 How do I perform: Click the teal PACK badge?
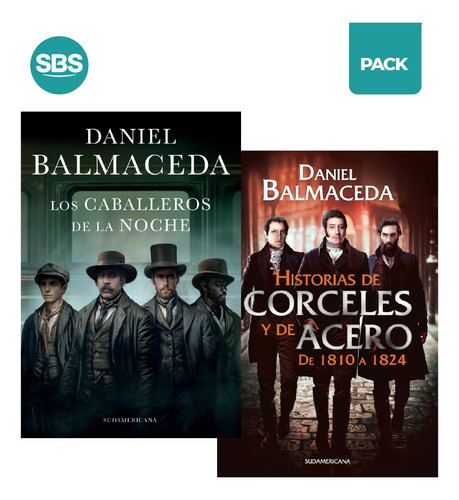[385, 58]
